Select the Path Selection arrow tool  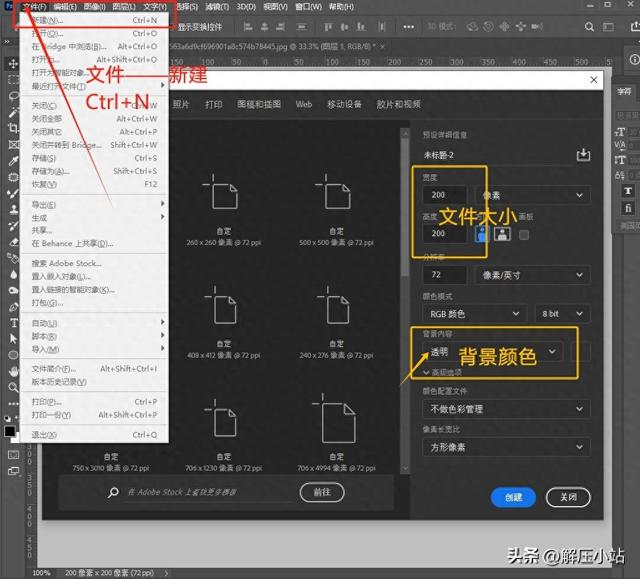coord(13,339)
